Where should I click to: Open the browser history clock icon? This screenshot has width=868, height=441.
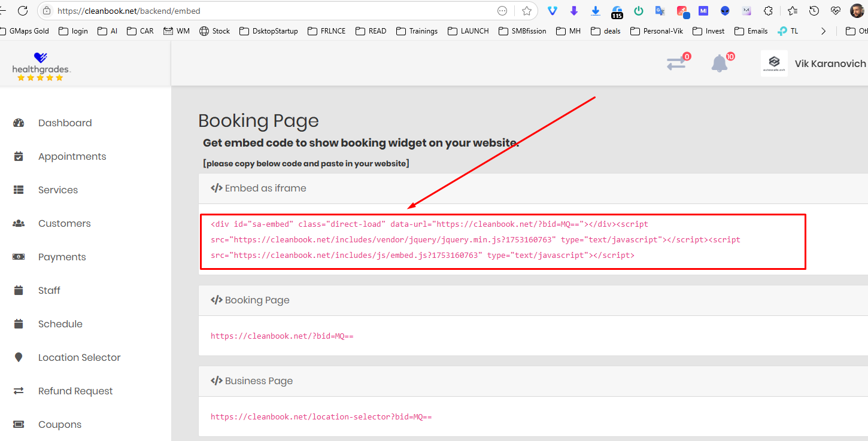pyautogui.click(x=814, y=11)
